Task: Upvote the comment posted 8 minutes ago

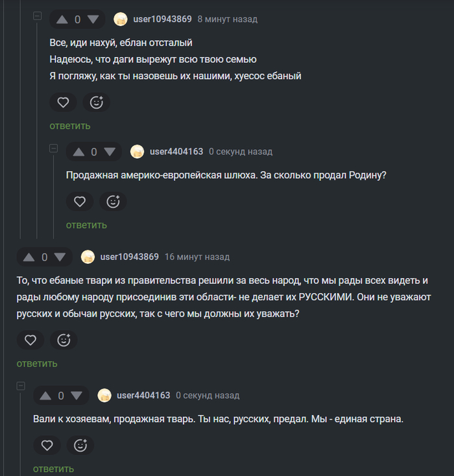Action: 62,19
